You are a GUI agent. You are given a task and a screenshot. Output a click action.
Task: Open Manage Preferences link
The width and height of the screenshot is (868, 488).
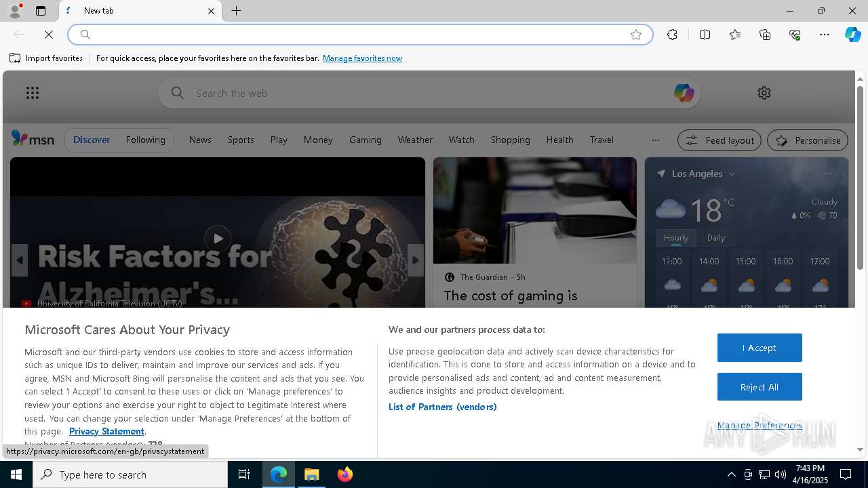[759, 426]
